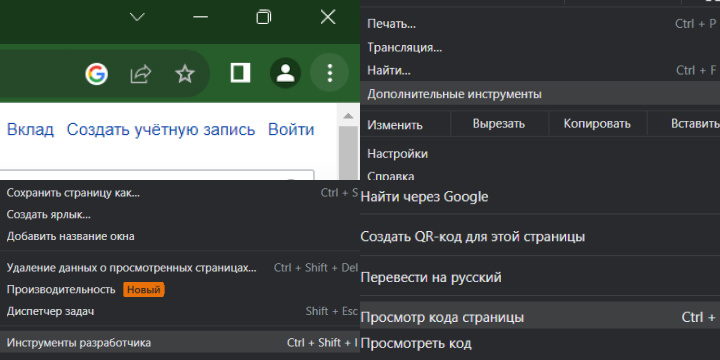Open Создать учётную запись link
720x360 pixels.
tap(161, 130)
